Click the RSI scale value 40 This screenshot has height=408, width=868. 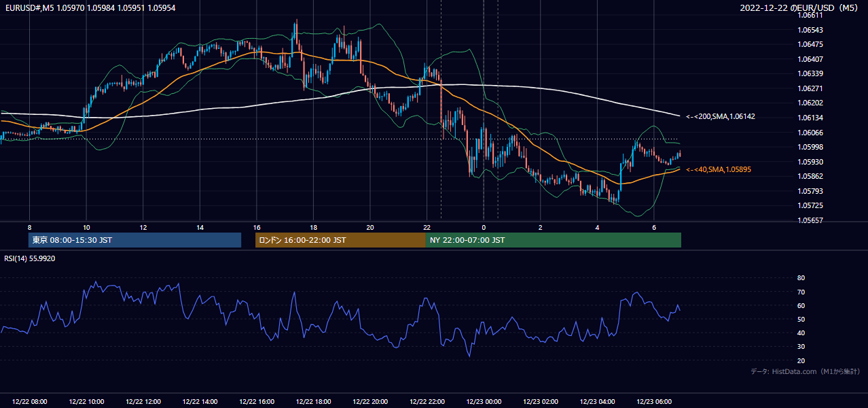tap(801, 333)
